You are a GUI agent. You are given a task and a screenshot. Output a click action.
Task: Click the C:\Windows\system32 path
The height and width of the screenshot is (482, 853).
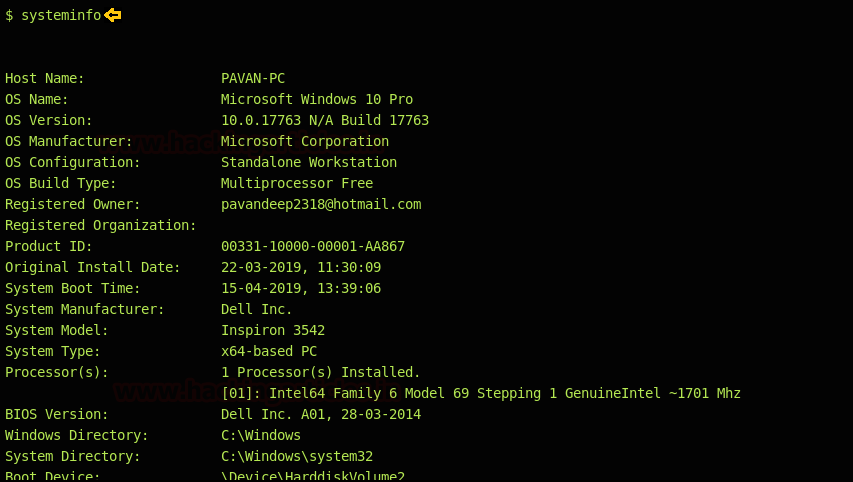[296, 456]
